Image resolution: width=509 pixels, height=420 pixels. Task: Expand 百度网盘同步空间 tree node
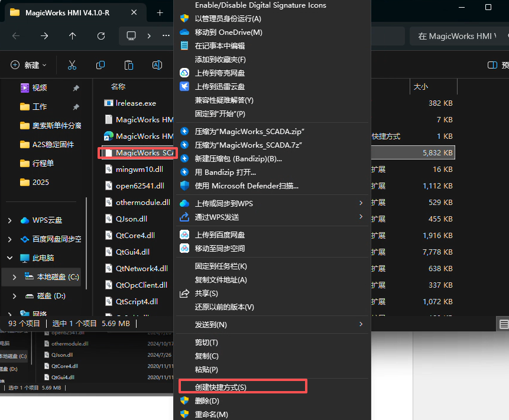pos(9,239)
